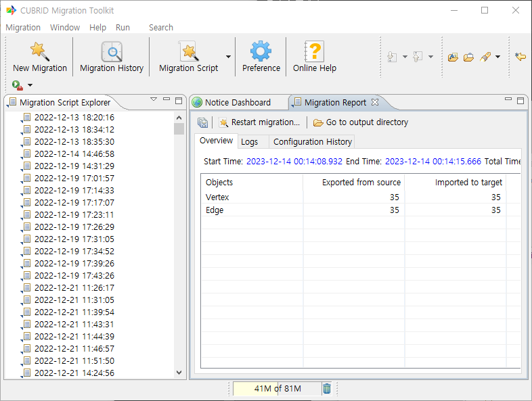Screen dimensions: 532x401
Task: Open the Migration History view
Action: pos(112,57)
